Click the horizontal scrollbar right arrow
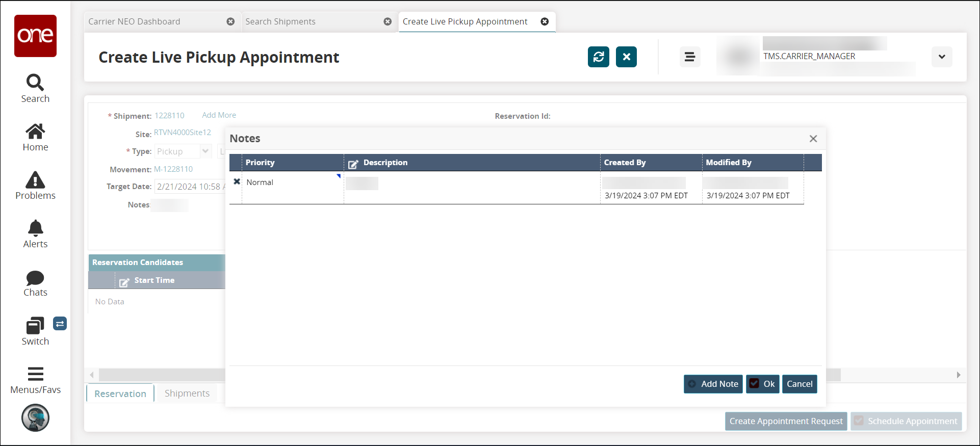Viewport: 980px width, 446px height. tap(959, 375)
